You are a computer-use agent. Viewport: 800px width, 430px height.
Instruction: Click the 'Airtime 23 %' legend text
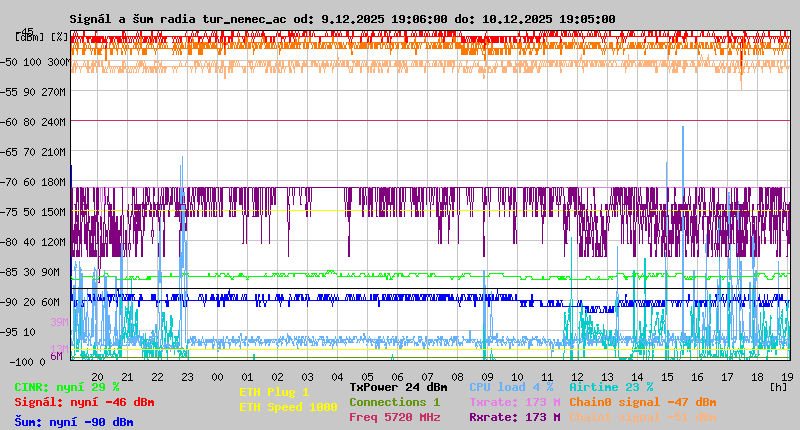click(x=611, y=387)
